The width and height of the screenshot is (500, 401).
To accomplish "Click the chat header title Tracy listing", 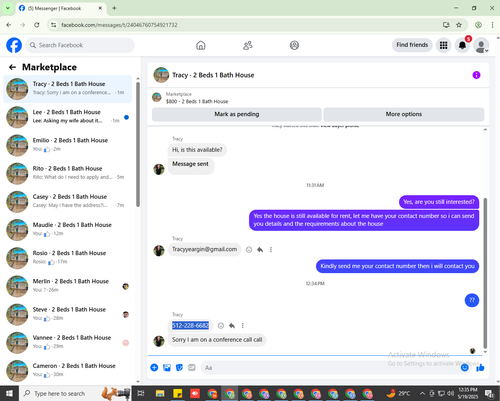I will [x=213, y=75].
